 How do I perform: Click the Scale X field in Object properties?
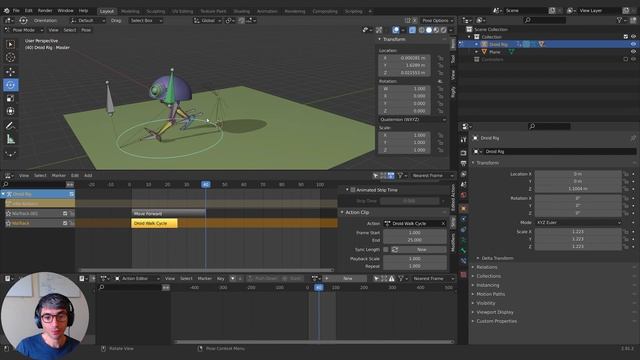click(578, 232)
